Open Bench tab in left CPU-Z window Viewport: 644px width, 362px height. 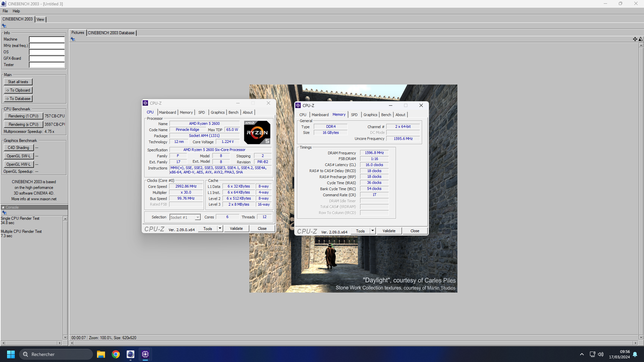click(234, 112)
